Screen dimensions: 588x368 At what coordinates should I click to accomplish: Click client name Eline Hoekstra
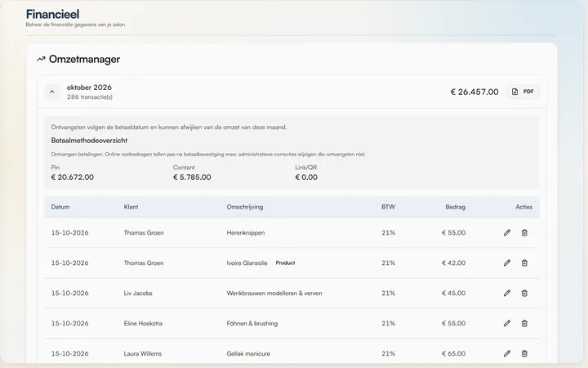coord(143,323)
